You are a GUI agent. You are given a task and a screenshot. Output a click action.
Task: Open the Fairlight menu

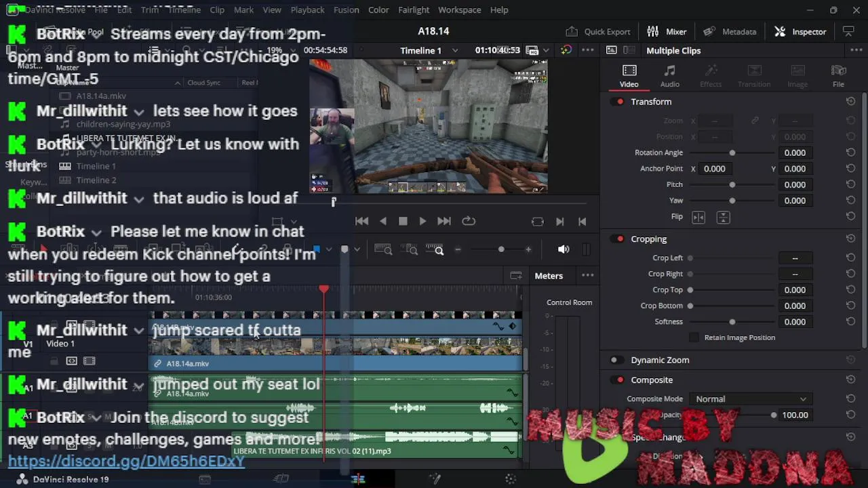point(414,9)
